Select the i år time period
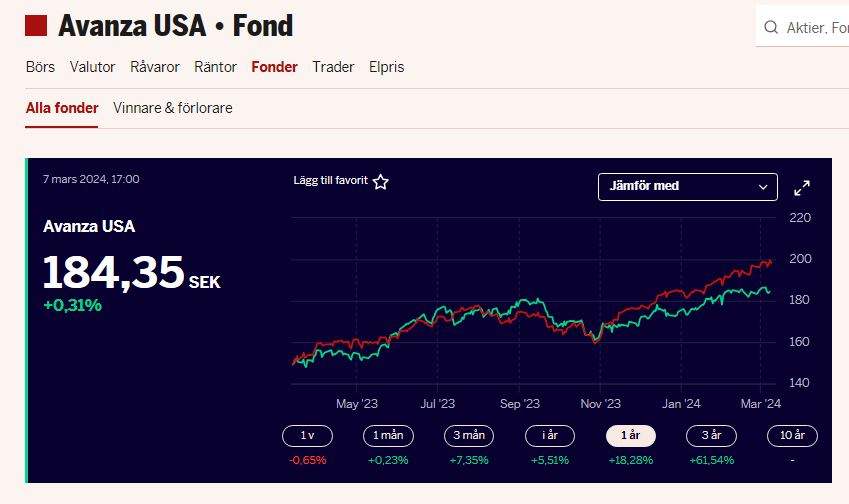Screen dimensions: 849x504 (550, 436)
